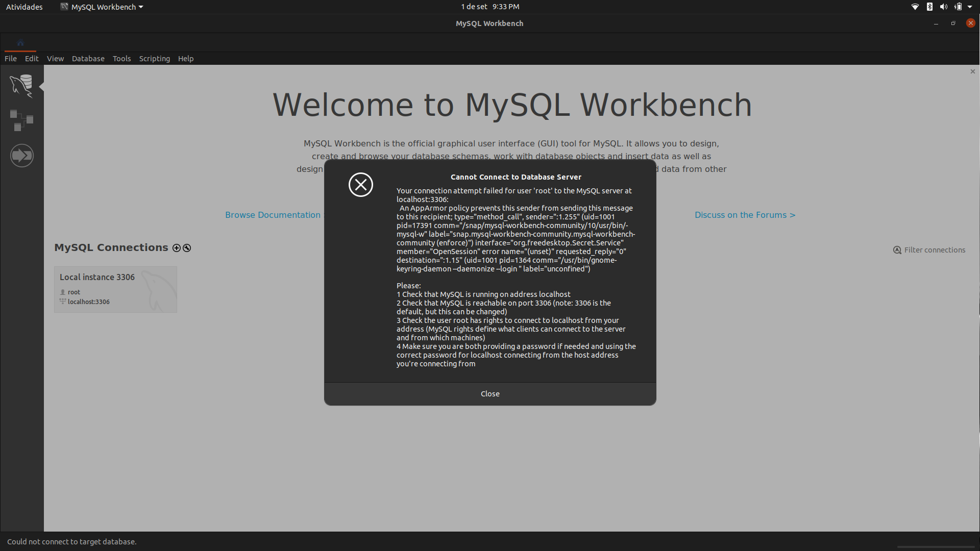The width and height of the screenshot is (980, 551).
Task: Open the Help menu
Action: click(186, 59)
